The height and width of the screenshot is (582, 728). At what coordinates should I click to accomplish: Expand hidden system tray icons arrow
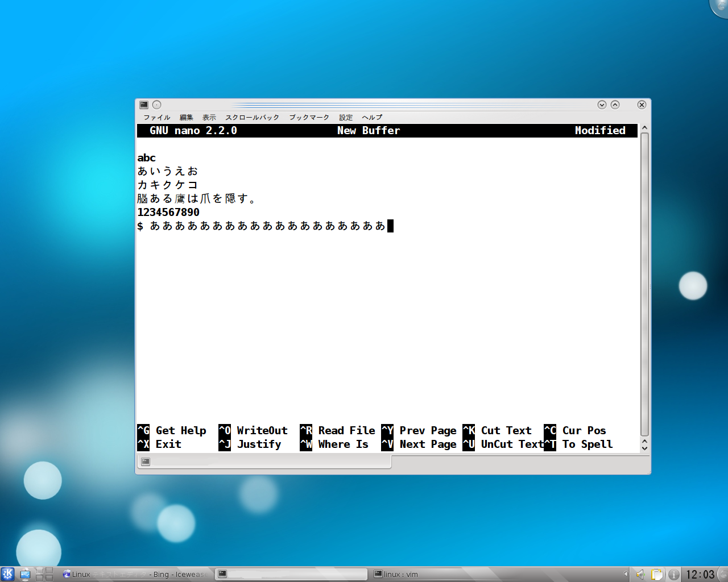pyautogui.click(x=626, y=574)
